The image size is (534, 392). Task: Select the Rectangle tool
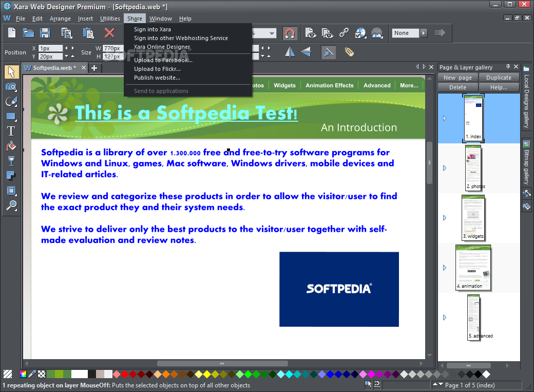pos(11,117)
